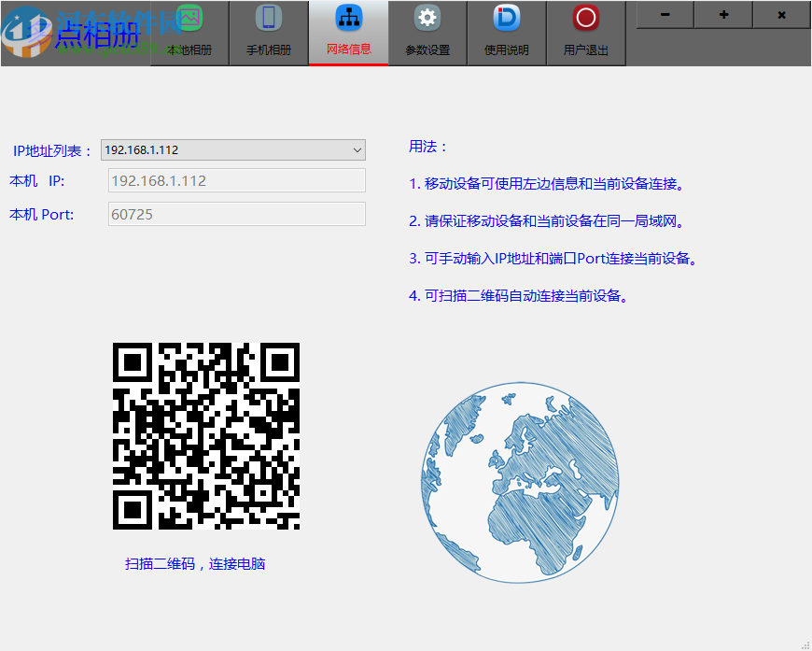812x651 pixels.
Task: Click the phone icon for phone album
Action: tap(269, 18)
